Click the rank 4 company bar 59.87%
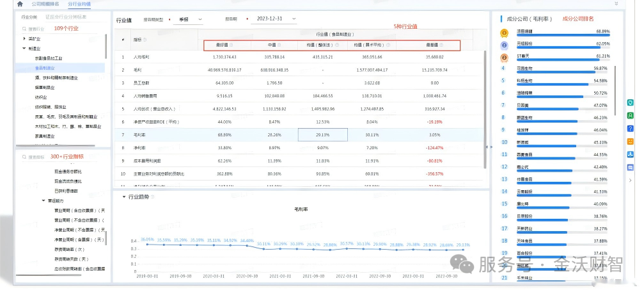The height and width of the screenshot is (290, 644). tap(562, 72)
